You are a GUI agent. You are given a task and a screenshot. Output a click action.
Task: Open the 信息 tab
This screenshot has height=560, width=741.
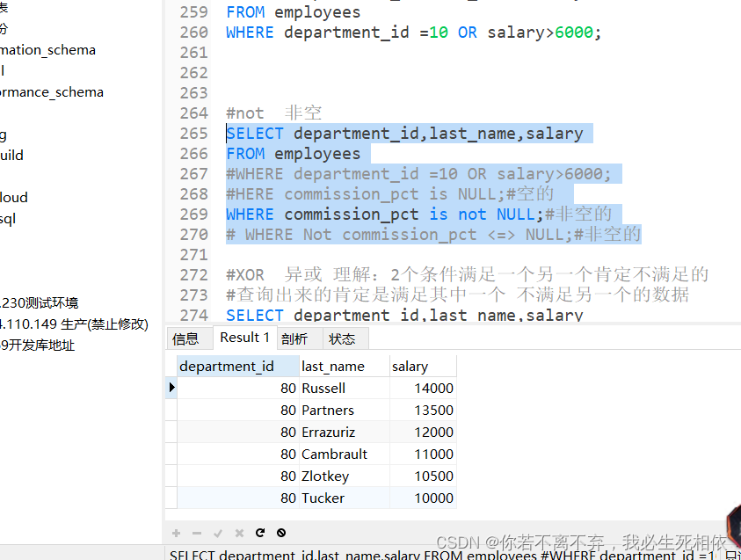[x=189, y=337]
